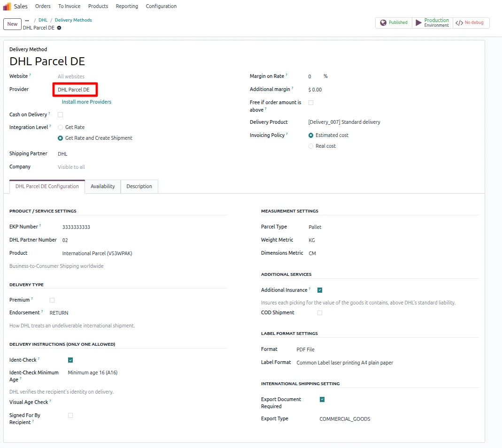Click the EKP Number help tooltip mark
The height and width of the screenshot is (448, 502).
coord(40,226)
